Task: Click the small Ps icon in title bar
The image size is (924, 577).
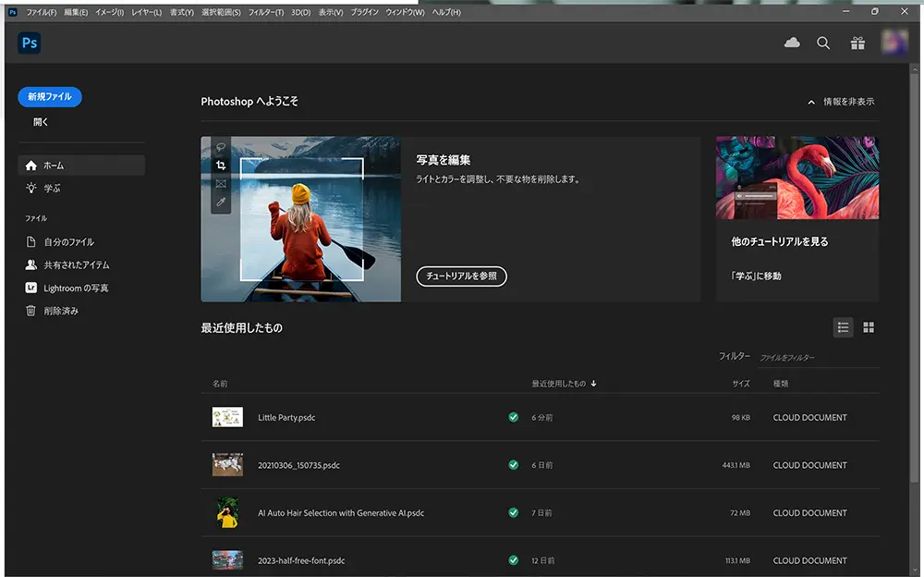Action: 13,12
